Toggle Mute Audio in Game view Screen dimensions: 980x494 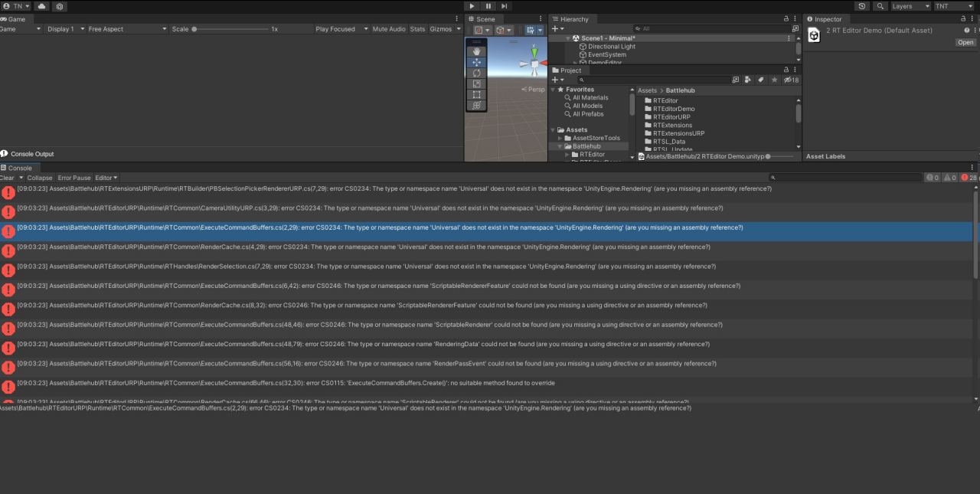click(x=389, y=29)
